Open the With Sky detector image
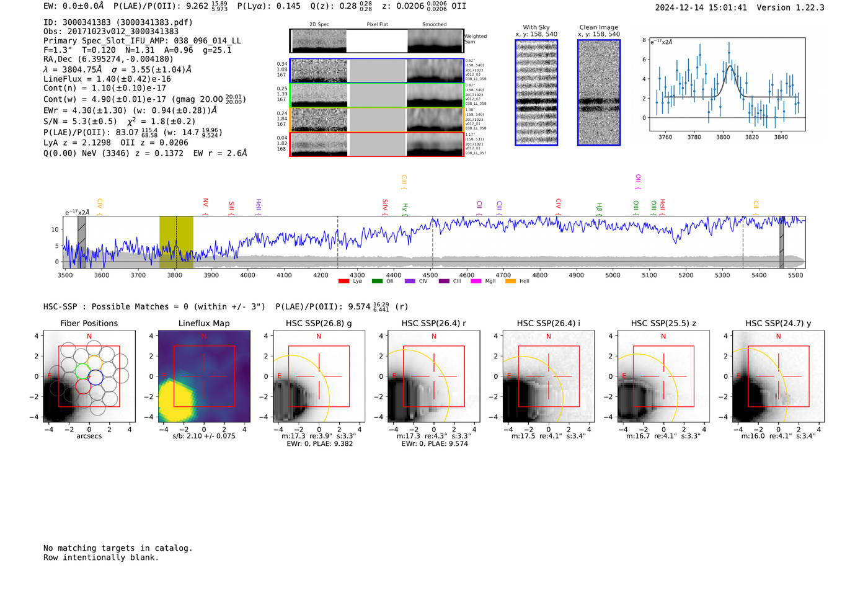Screen dimensions: 868x591 point(536,92)
